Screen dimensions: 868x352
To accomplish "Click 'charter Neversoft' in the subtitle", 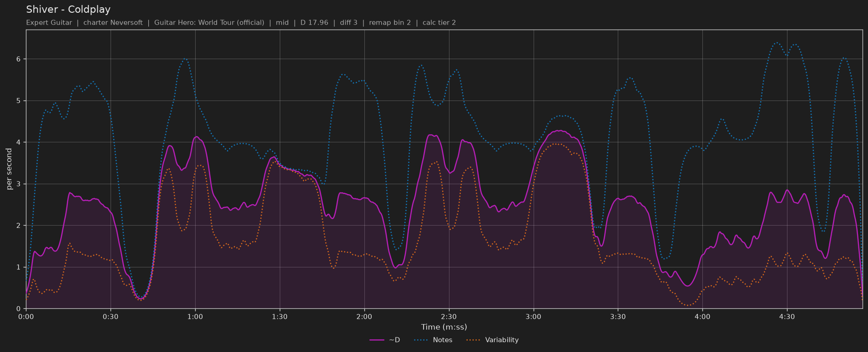I will [113, 23].
